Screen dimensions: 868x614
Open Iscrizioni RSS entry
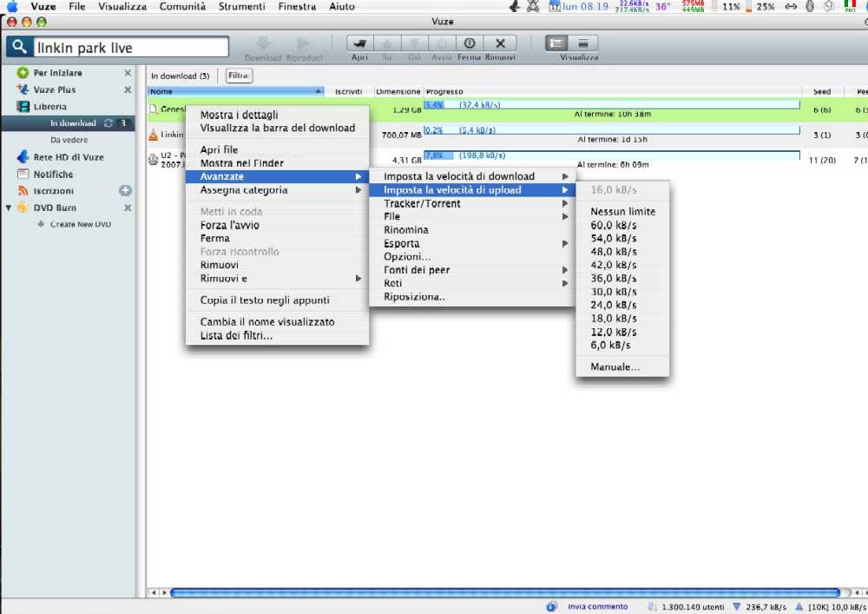click(x=53, y=191)
